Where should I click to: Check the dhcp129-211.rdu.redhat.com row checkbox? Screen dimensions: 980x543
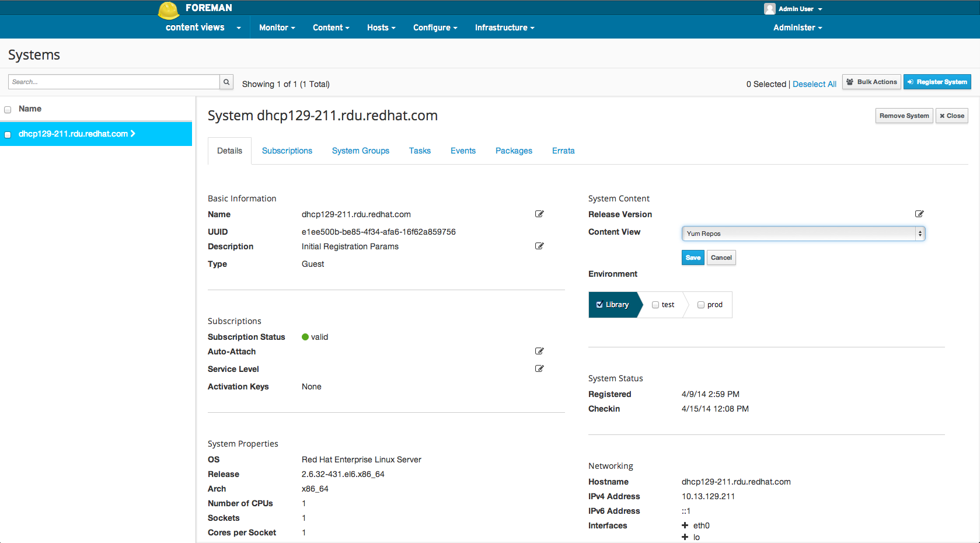(x=8, y=135)
